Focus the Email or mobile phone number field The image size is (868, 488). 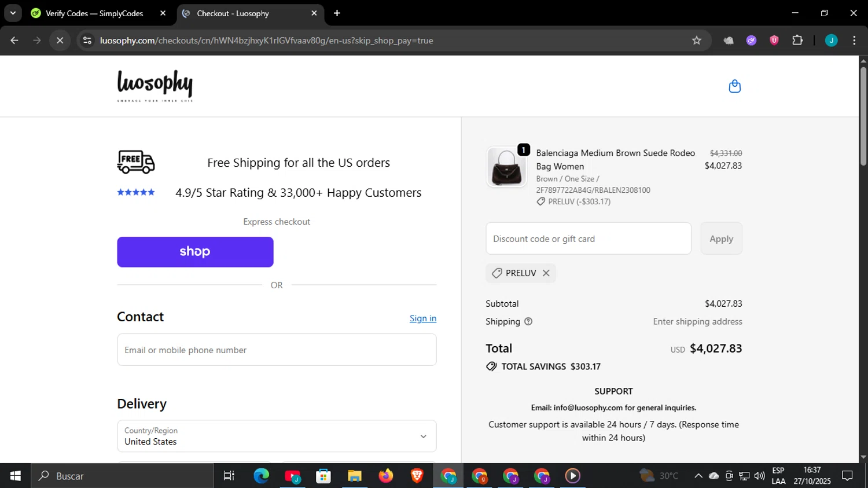277,350
